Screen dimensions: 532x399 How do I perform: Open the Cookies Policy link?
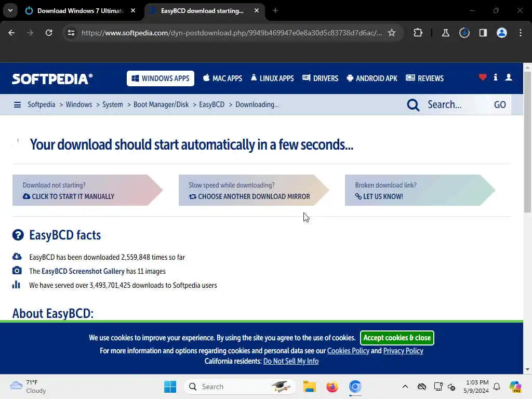(348, 351)
